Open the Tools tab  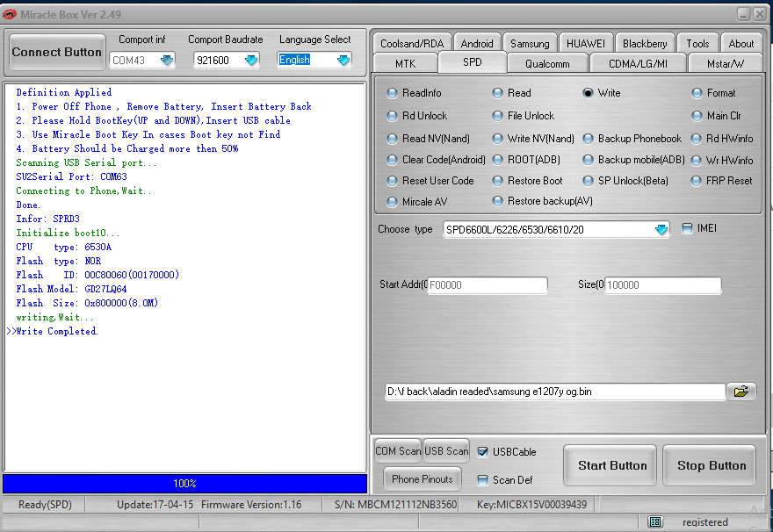[697, 43]
